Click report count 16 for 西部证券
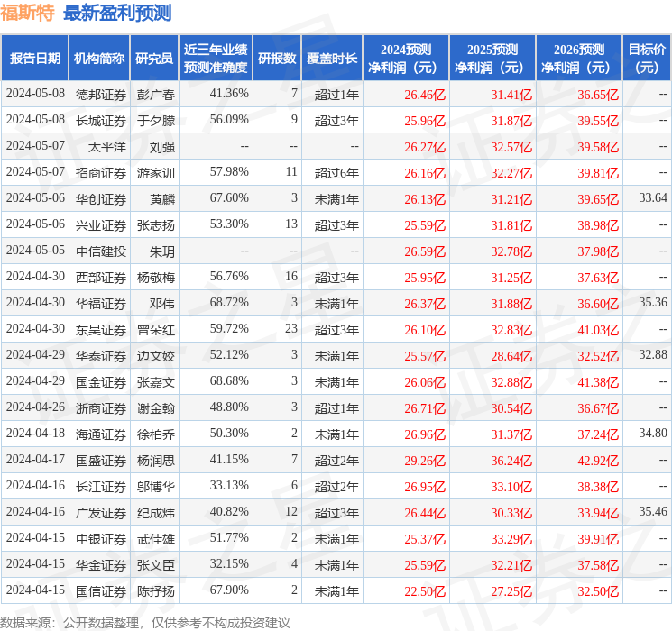The height and width of the screenshot is (631, 672). 291,277
